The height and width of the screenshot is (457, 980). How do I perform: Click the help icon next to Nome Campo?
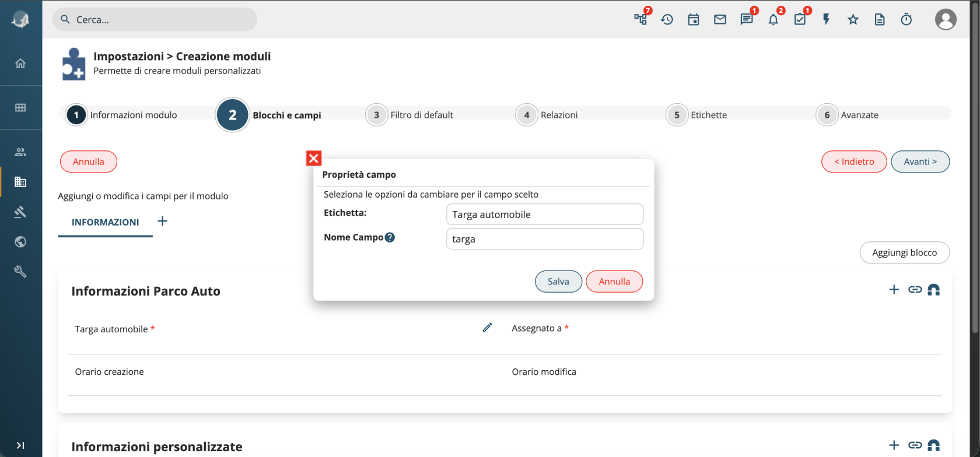click(390, 237)
